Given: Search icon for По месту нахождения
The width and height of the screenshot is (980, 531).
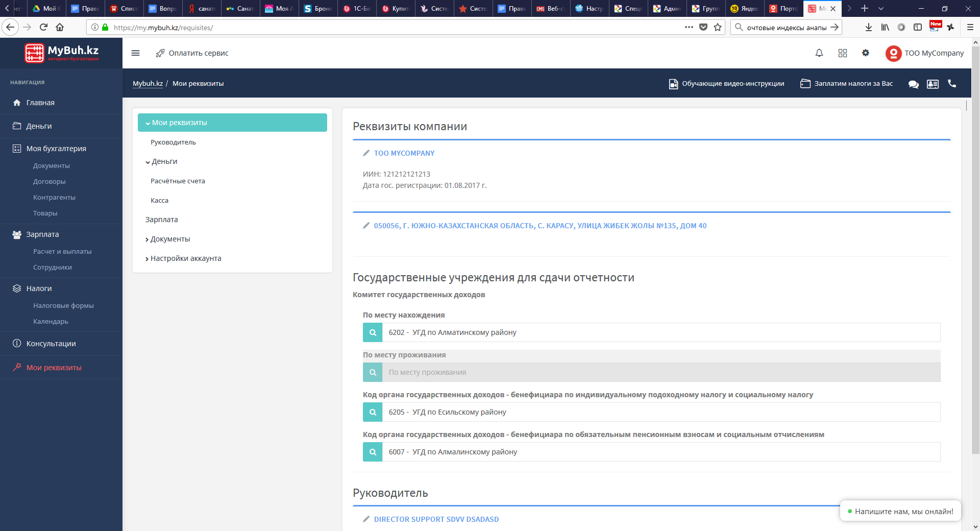Looking at the screenshot, I should click(373, 332).
